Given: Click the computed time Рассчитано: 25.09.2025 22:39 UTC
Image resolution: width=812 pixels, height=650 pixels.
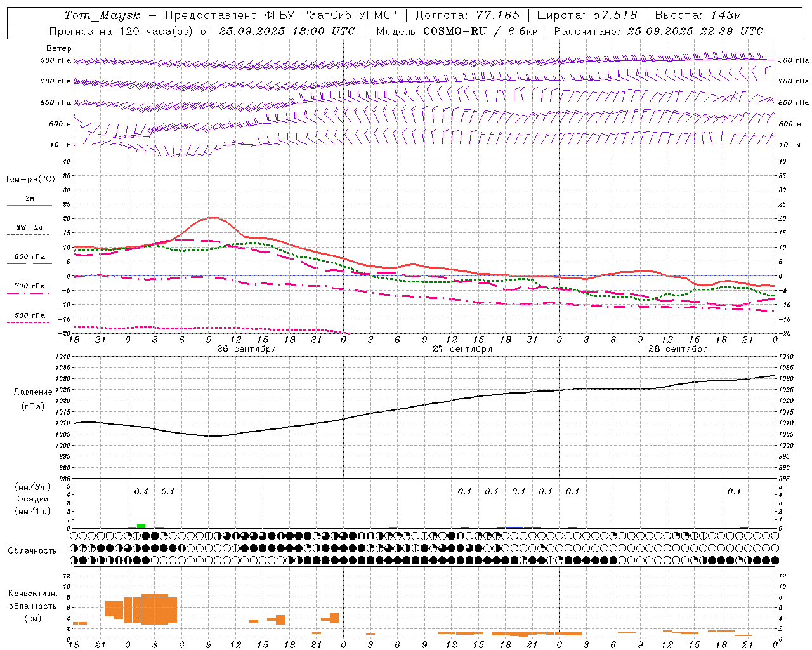Looking at the screenshot, I should 658,31.
